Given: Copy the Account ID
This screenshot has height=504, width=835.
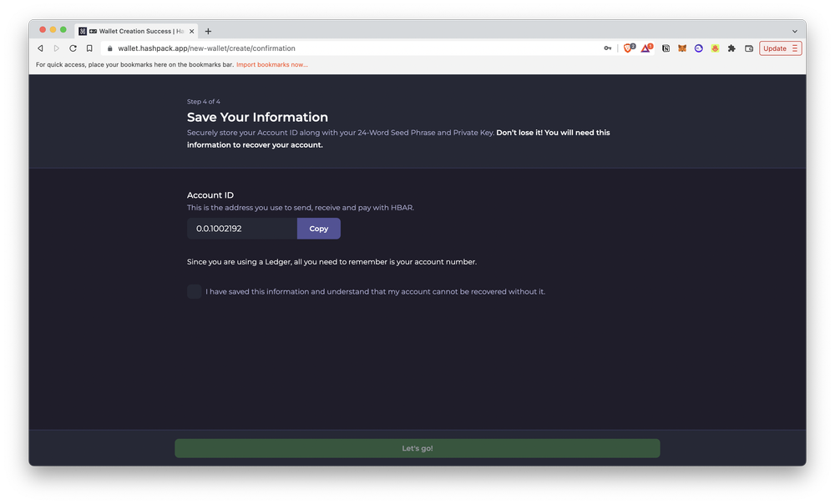Looking at the screenshot, I should click(318, 228).
